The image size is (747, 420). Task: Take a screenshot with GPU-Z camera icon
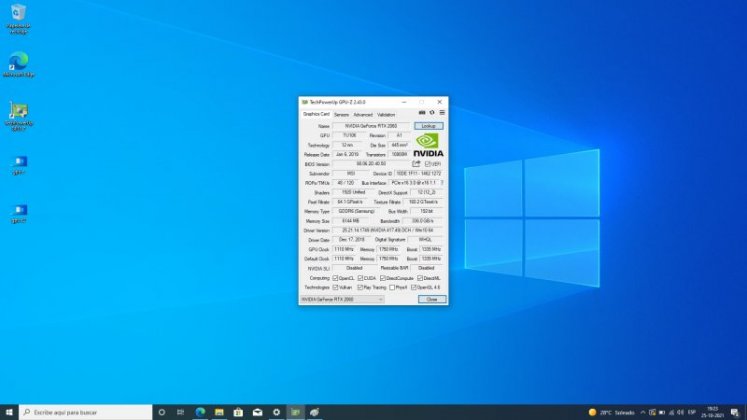pos(422,113)
